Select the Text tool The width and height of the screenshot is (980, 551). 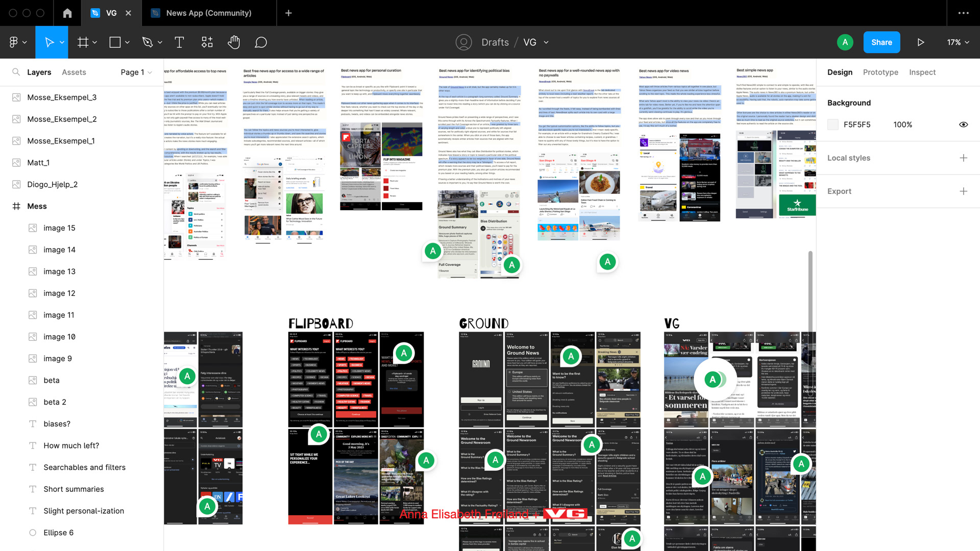pyautogui.click(x=179, y=42)
